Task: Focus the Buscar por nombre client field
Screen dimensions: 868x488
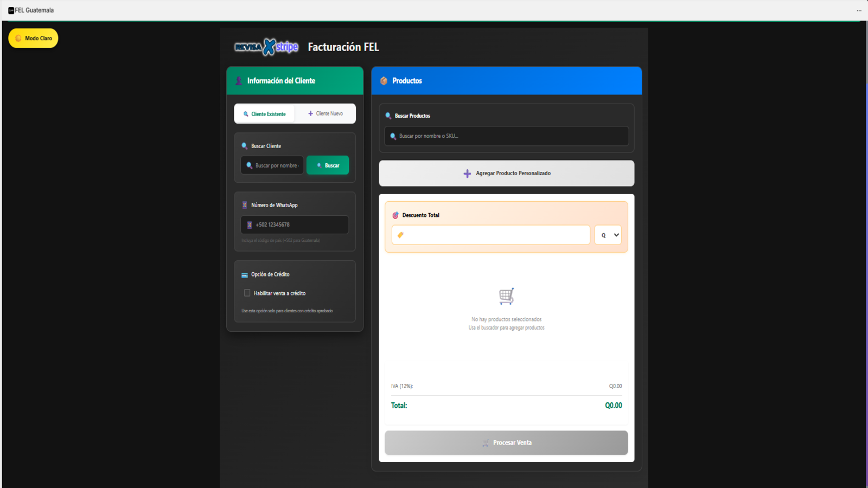Action: point(272,165)
